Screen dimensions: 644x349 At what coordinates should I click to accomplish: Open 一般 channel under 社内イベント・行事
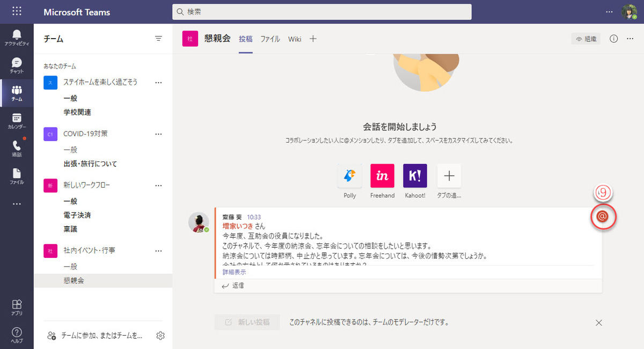[70, 266]
